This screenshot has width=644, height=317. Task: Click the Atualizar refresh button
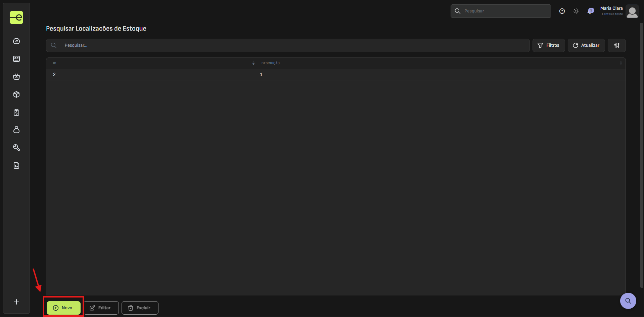(x=586, y=45)
